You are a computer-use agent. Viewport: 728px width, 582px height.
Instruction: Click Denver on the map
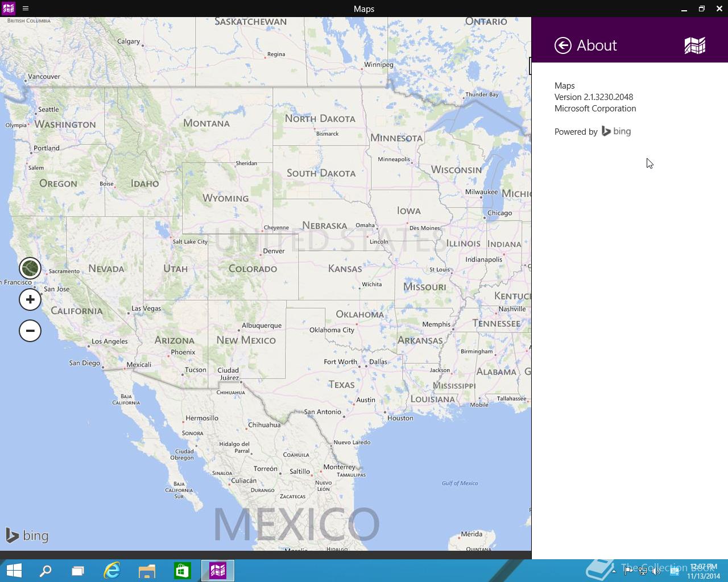(x=274, y=251)
